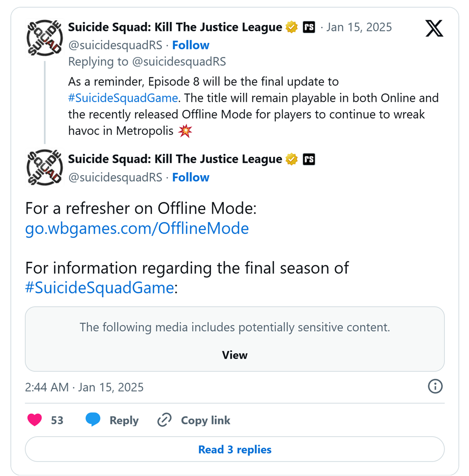469x476 pixels.
Task: Click the gold verified badge in second tweet
Action: click(292, 160)
